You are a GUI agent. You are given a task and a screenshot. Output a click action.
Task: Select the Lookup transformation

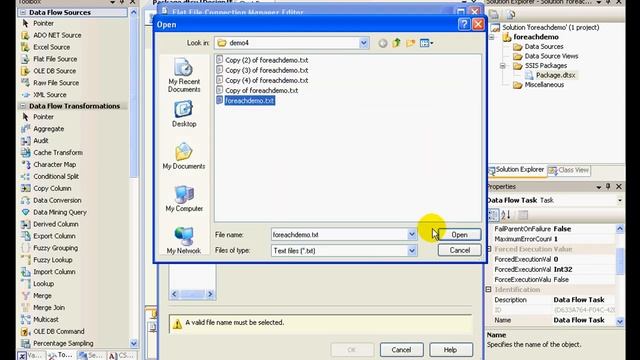point(43,284)
